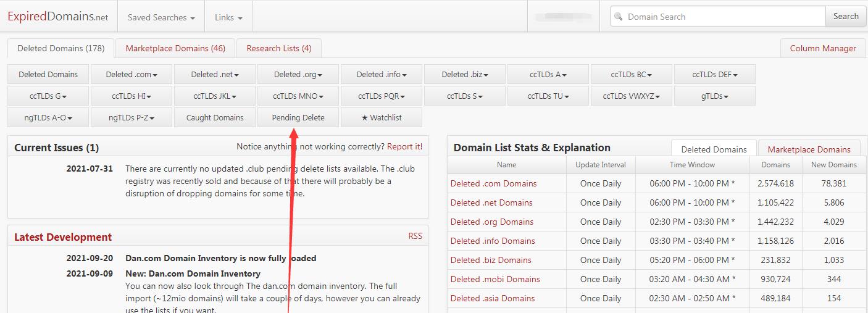Expand the ccTLDs MNO dropdown

coord(298,96)
